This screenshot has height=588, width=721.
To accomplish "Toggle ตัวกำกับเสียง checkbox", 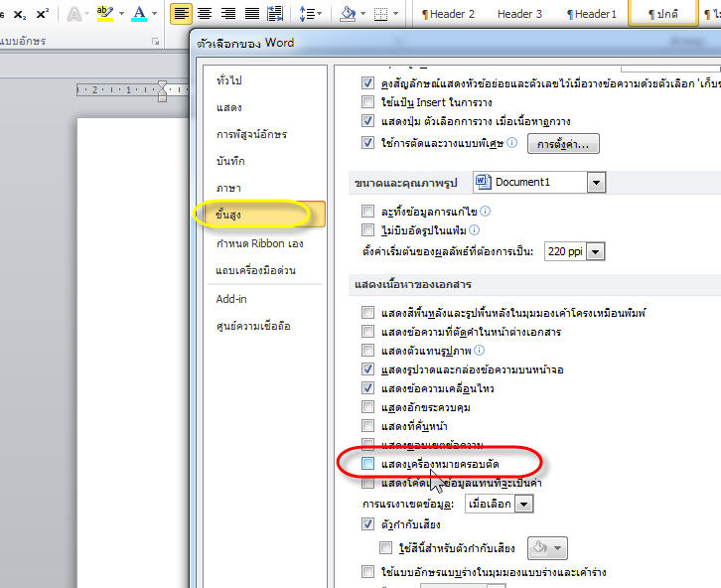I will pos(367,524).
